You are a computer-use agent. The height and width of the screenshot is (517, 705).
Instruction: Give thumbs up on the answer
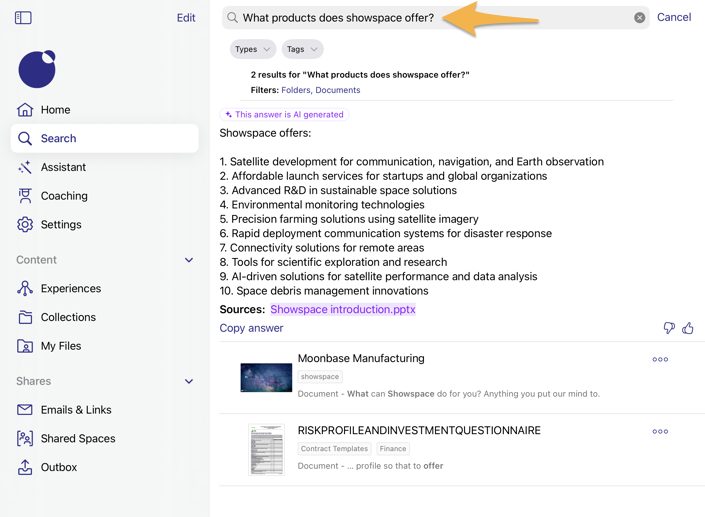[687, 328]
